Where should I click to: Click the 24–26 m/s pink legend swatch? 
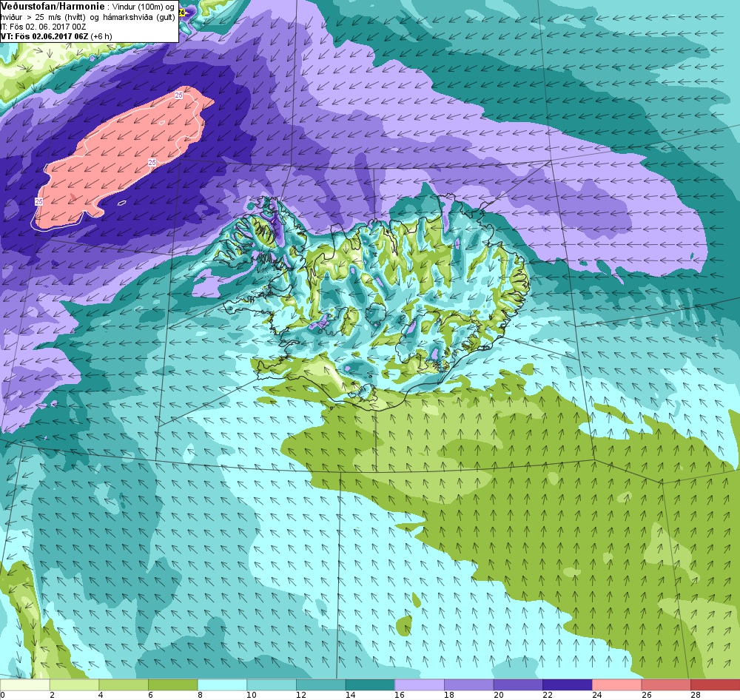coord(616,684)
